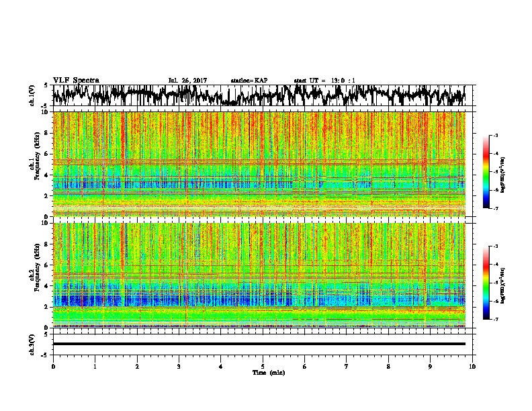The width and height of the screenshot is (532, 411).
Task: Click the "VLF Spectra" plot title
Action: coord(76,81)
